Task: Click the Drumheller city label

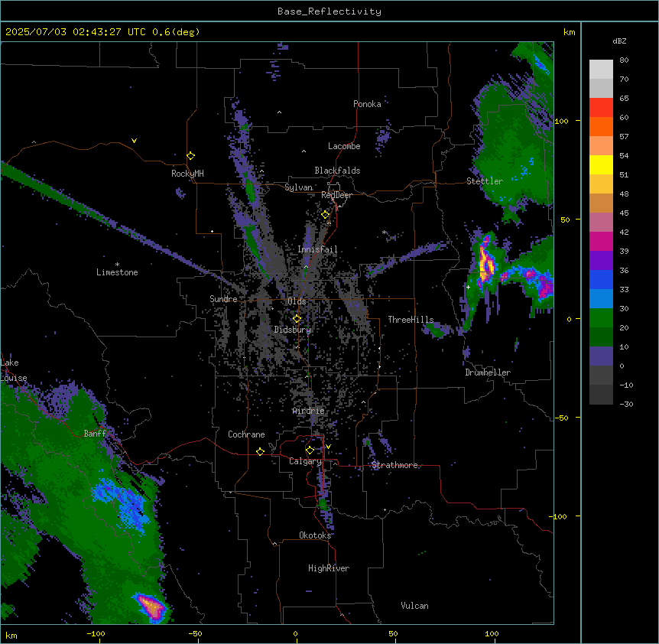Action: coord(488,372)
